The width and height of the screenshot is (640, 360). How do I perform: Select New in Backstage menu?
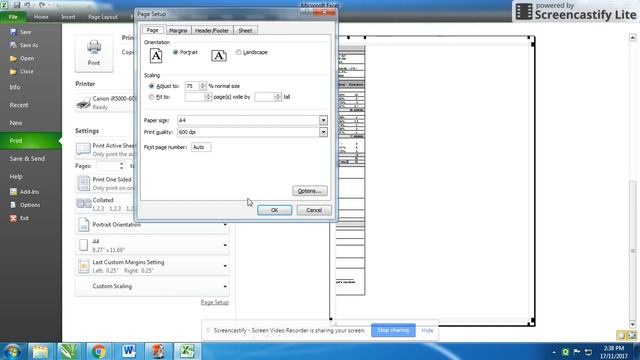click(16, 123)
